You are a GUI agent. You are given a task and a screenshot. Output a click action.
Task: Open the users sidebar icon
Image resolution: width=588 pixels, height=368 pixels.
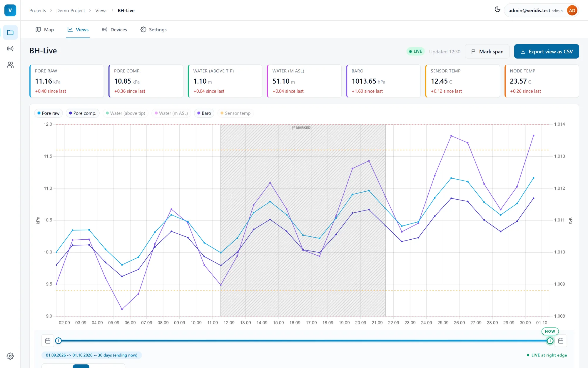[10, 65]
